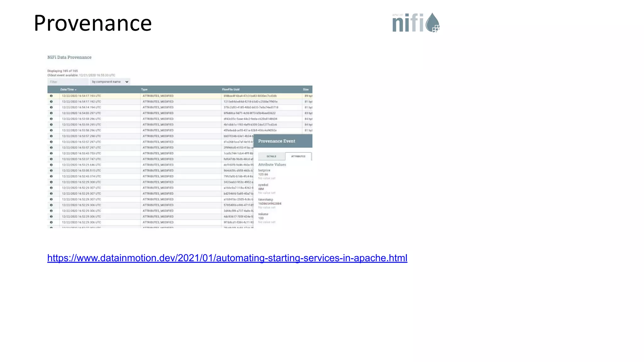This screenshot has height=362, width=644.
Task: Open the 'by component name' filter dropdown
Action: pyautogui.click(x=110, y=82)
